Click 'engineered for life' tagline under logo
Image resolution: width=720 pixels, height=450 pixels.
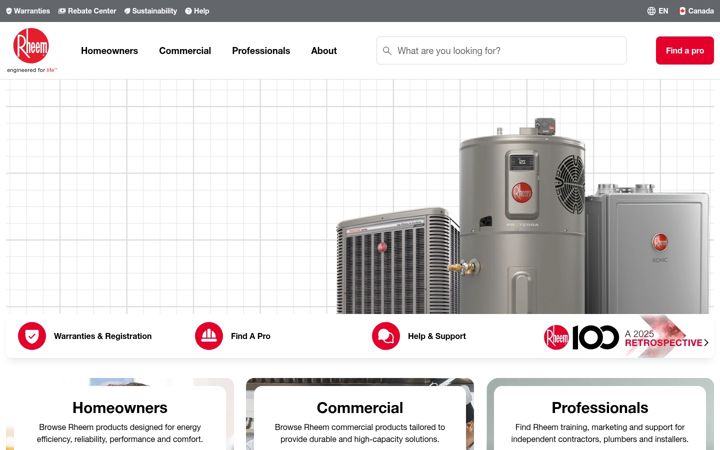[x=32, y=70]
